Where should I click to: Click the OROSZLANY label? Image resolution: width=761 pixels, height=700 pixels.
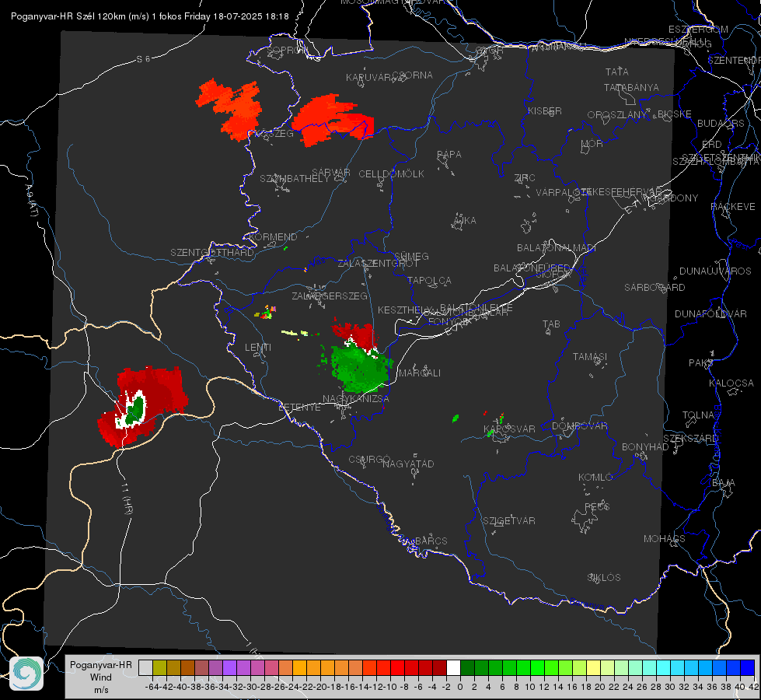(x=617, y=114)
